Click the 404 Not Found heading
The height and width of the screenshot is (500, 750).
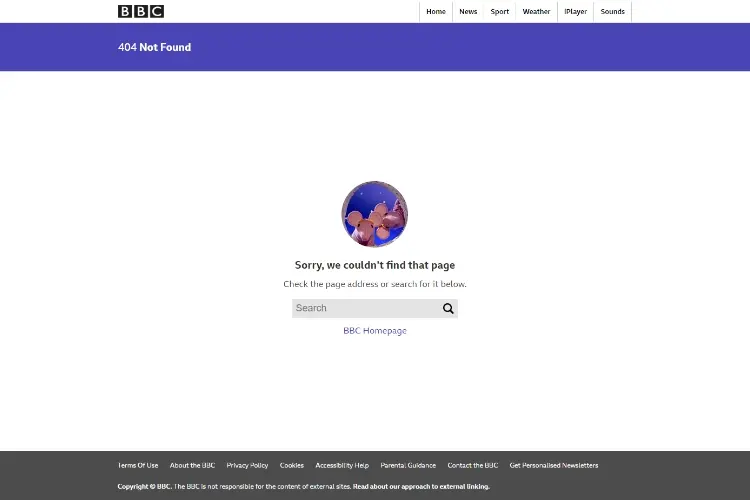(x=154, y=47)
